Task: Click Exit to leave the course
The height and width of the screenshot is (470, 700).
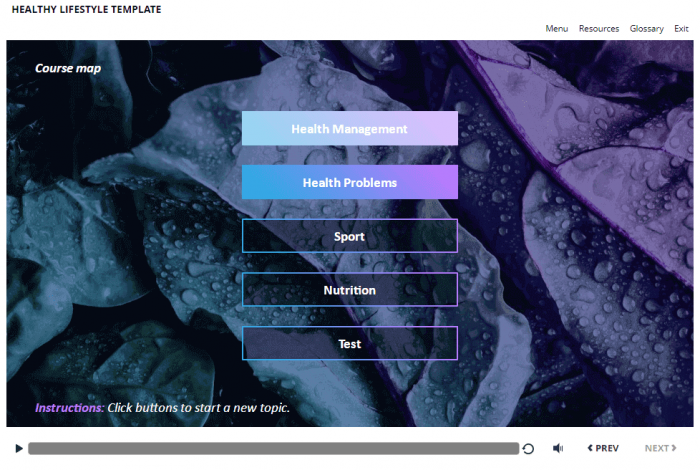Action: [681, 29]
